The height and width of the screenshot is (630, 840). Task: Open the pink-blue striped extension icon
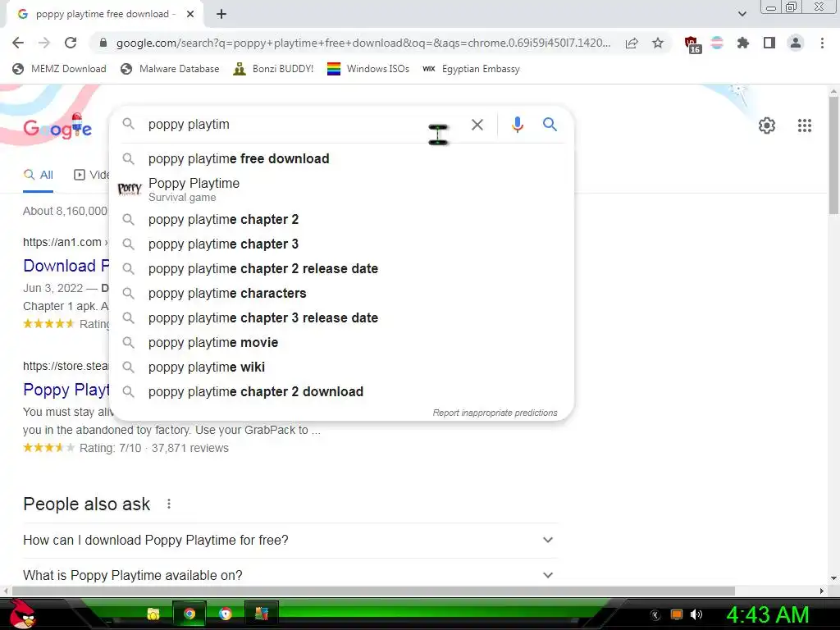[x=717, y=43]
